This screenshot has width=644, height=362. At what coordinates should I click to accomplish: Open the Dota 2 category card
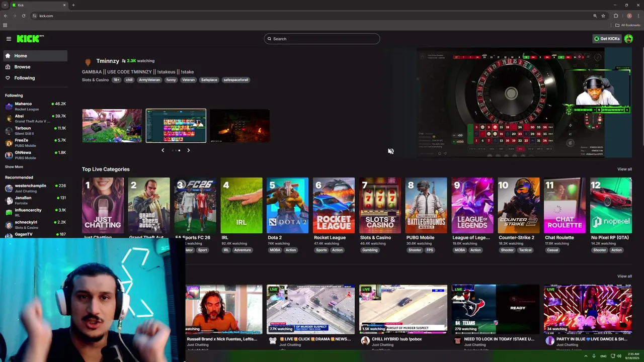(288, 205)
